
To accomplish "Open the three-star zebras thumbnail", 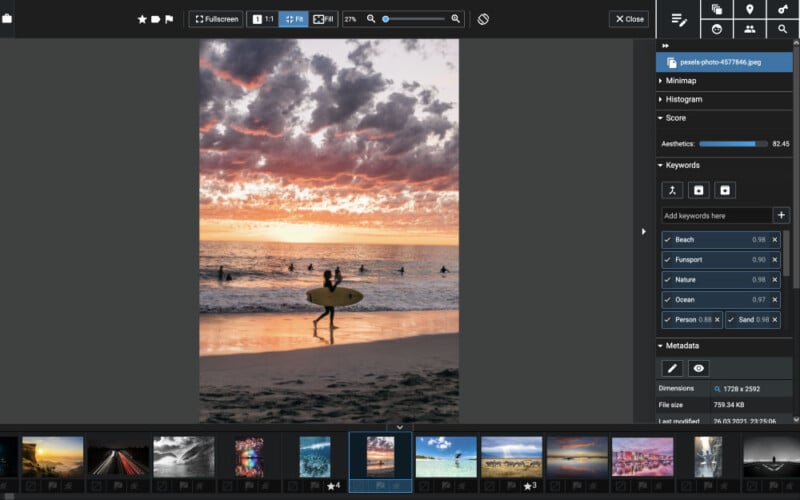I will click(512, 457).
